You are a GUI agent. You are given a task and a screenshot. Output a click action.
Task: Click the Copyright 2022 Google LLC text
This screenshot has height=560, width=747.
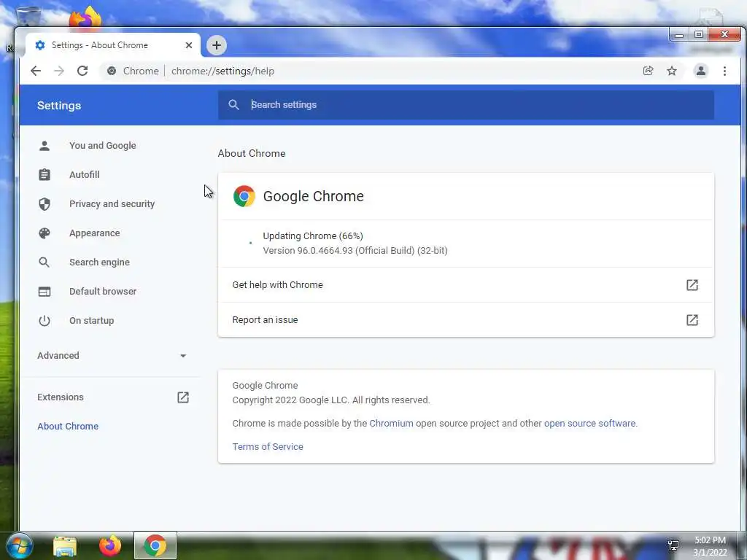[331, 400]
